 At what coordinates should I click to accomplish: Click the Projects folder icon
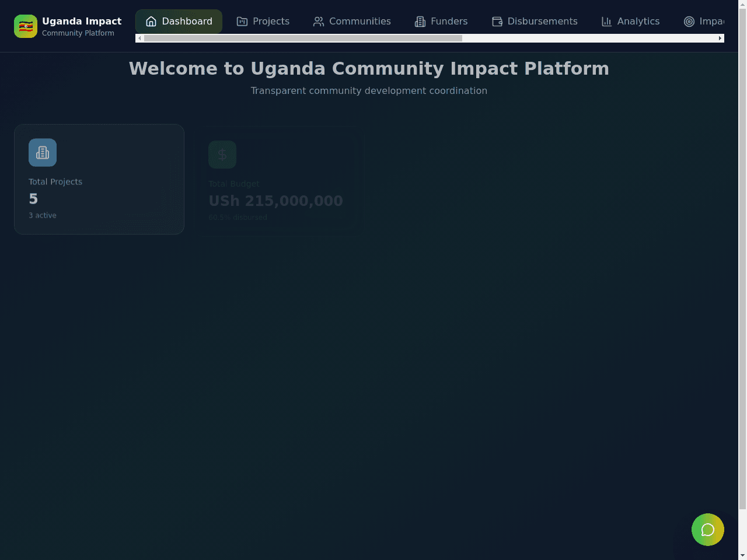coord(242,22)
